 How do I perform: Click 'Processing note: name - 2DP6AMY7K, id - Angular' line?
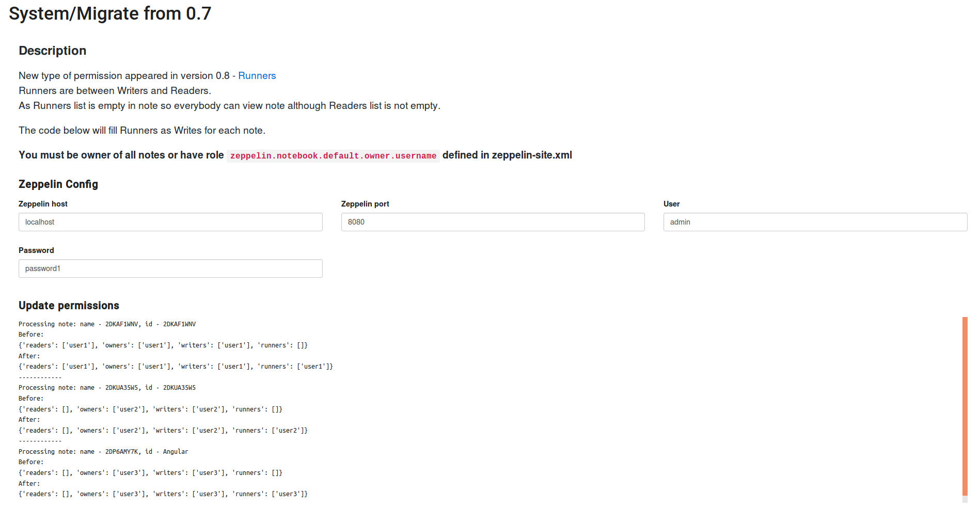coord(103,452)
